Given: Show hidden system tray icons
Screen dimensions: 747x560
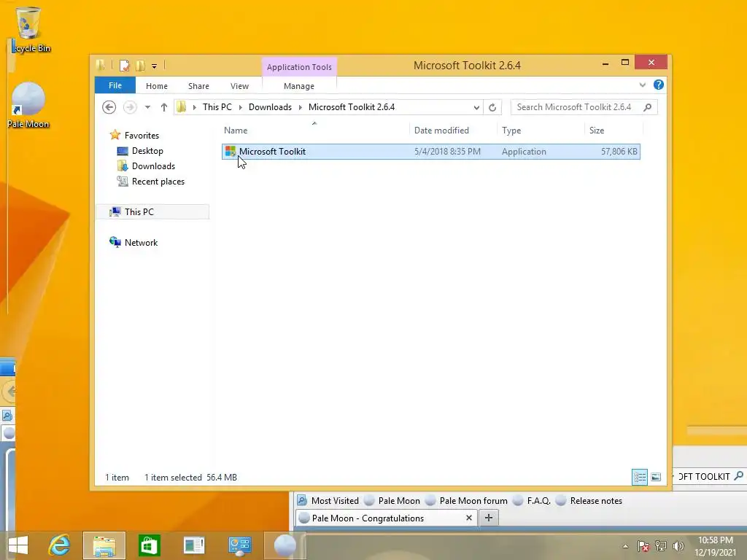Looking at the screenshot, I should (x=625, y=546).
